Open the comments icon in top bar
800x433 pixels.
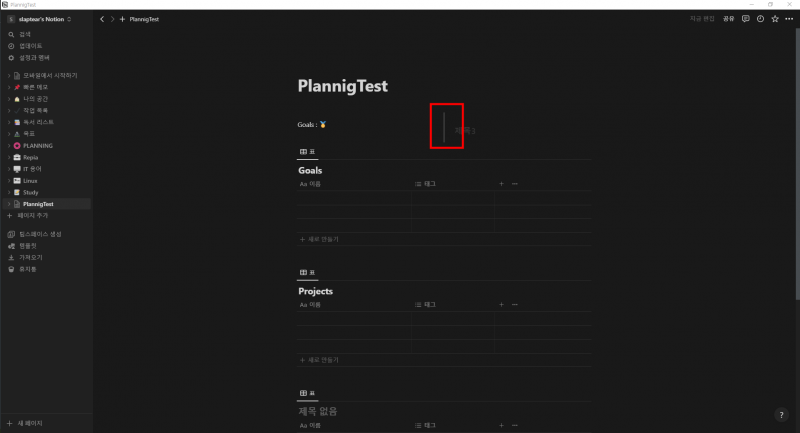point(745,19)
